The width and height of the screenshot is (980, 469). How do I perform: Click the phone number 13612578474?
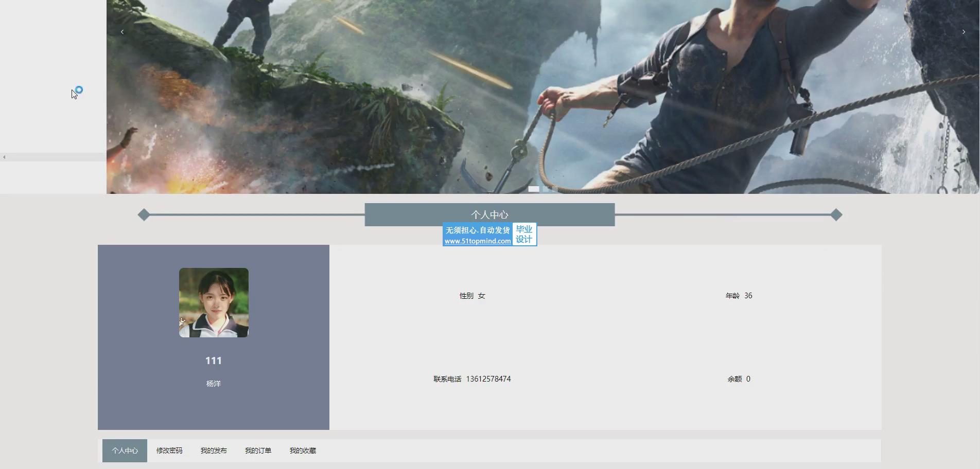[488, 379]
